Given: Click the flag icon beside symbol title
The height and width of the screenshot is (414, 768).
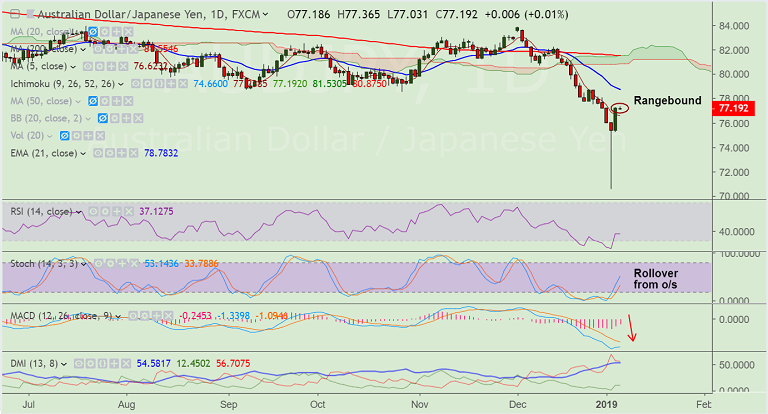Looking at the screenshot, I should click(x=31, y=14).
